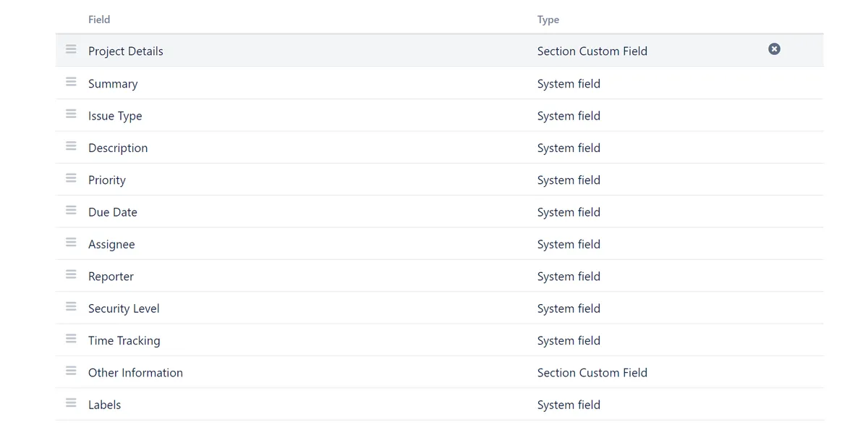Click Section Custom Field type in Other Information row
Screen dimensions: 868x425
coord(592,373)
